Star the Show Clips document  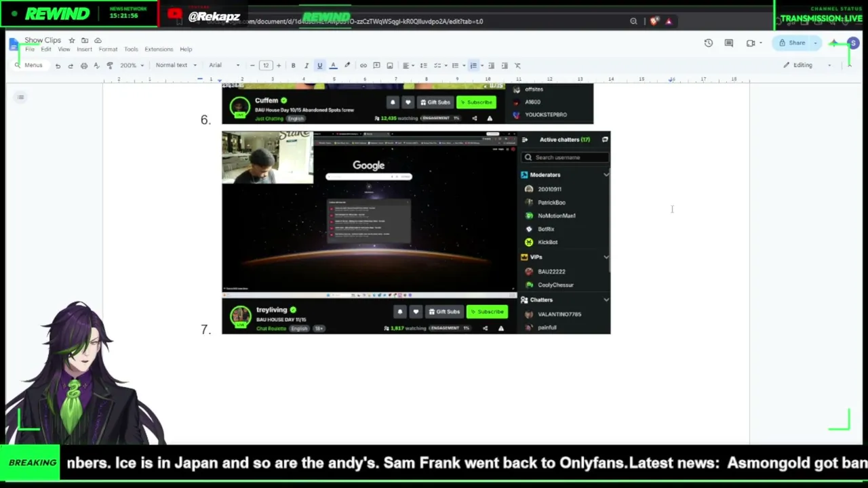72,41
